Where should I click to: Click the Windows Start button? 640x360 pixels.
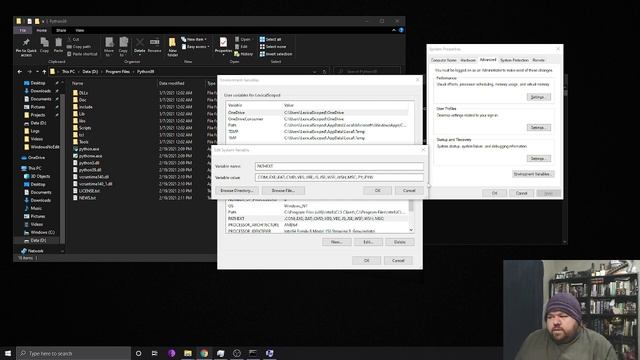point(8,353)
